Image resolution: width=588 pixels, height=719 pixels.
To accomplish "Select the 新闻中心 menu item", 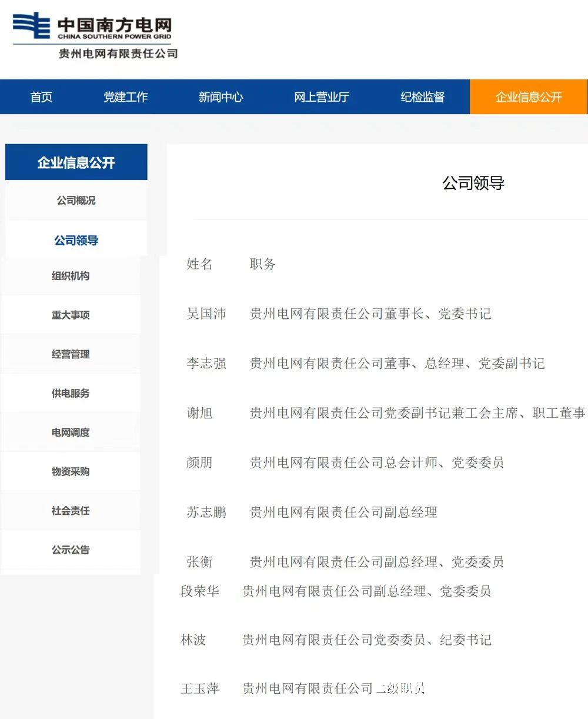I will [x=220, y=96].
